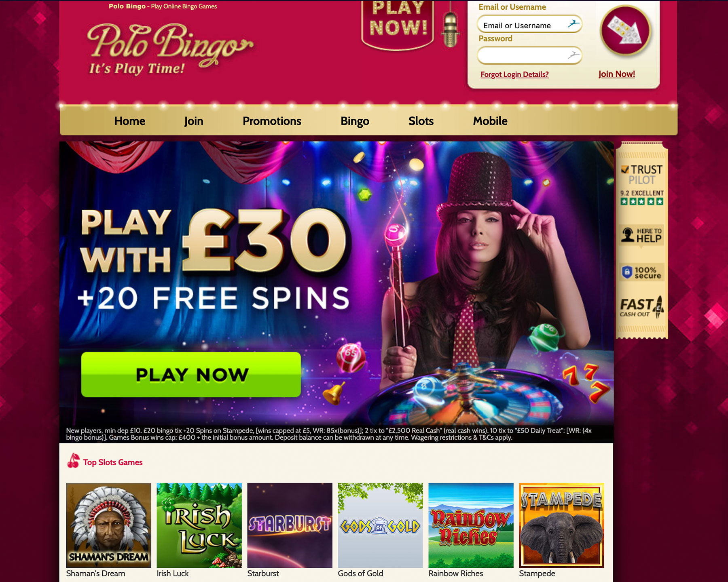728x582 pixels.
Task: Open the Mobile navigation item
Action: 490,121
